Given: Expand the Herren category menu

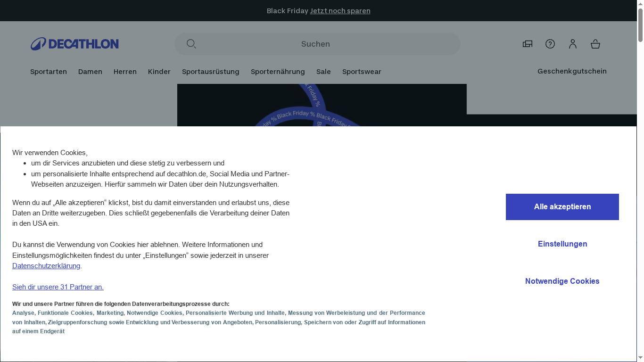Looking at the screenshot, I should pos(124,72).
